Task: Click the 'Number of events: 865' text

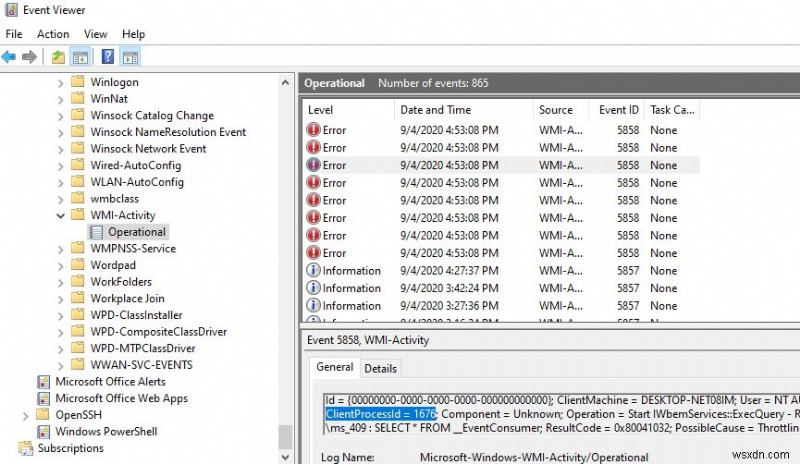Action: 433,83
